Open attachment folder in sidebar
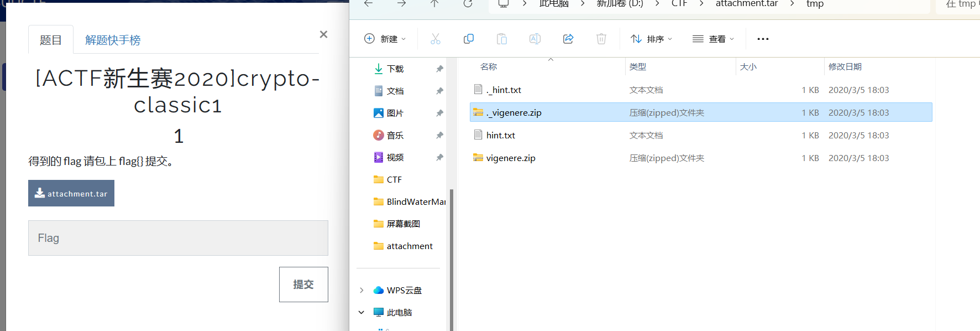This screenshot has width=980, height=331. click(410, 246)
